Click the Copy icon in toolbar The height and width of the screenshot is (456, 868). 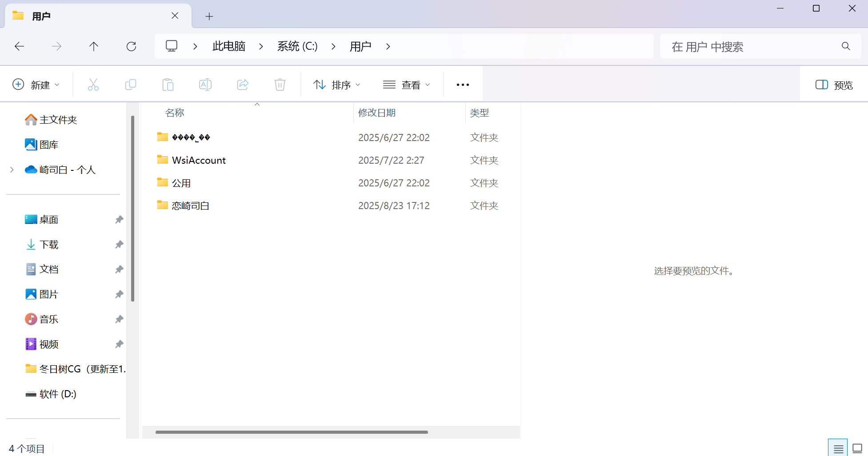131,85
